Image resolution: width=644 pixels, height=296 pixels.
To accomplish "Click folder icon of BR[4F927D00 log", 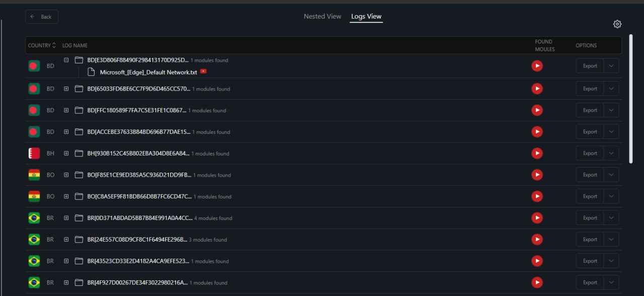I will coord(78,282).
